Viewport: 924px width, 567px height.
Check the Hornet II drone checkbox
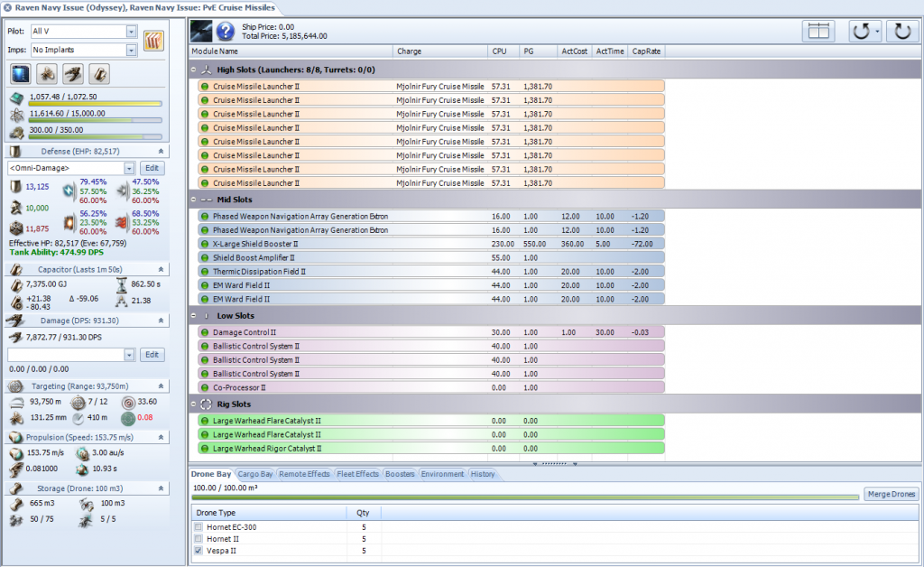[199, 539]
